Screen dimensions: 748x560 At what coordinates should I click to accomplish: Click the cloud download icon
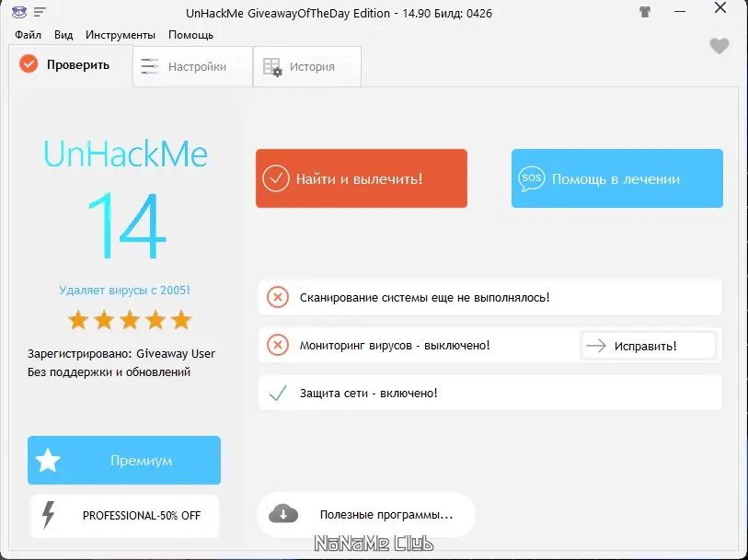pos(283,514)
